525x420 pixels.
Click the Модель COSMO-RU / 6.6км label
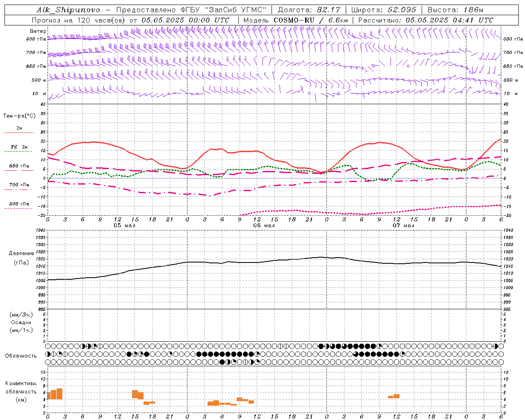pos(296,20)
